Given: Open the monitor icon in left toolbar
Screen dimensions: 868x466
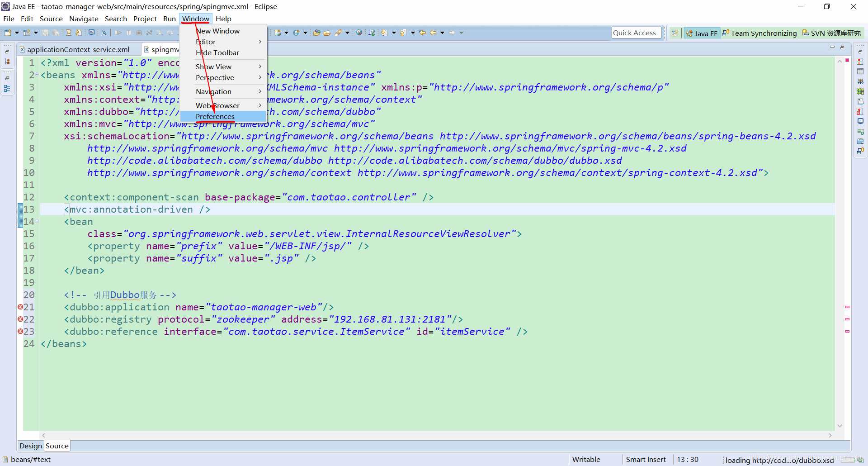Looking at the screenshot, I should pos(92,33).
